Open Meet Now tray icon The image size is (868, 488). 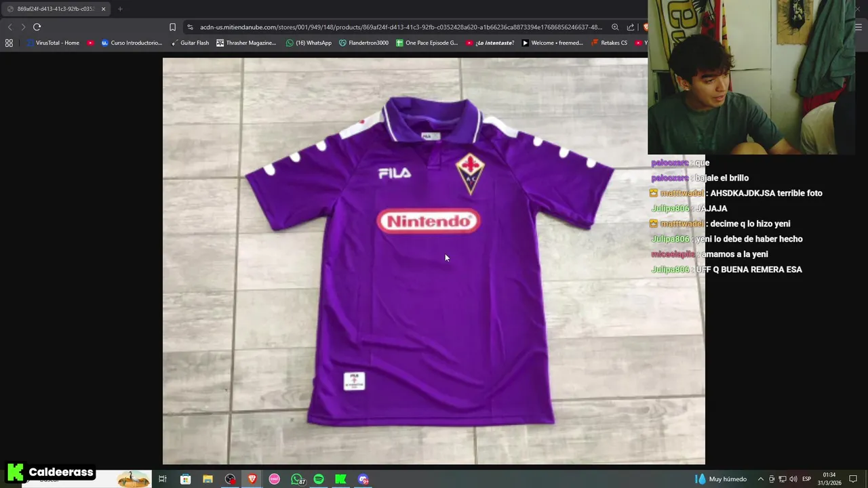click(772, 479)
